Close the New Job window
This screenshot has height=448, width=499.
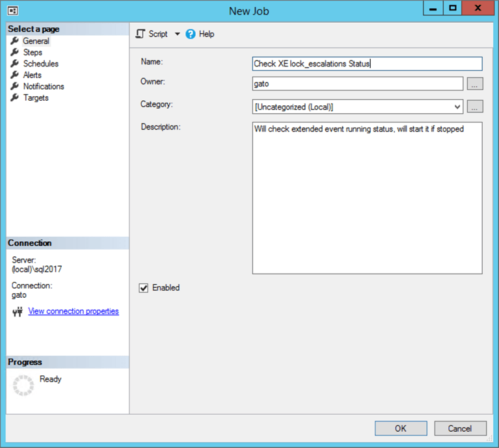click(x=478, y=8)
